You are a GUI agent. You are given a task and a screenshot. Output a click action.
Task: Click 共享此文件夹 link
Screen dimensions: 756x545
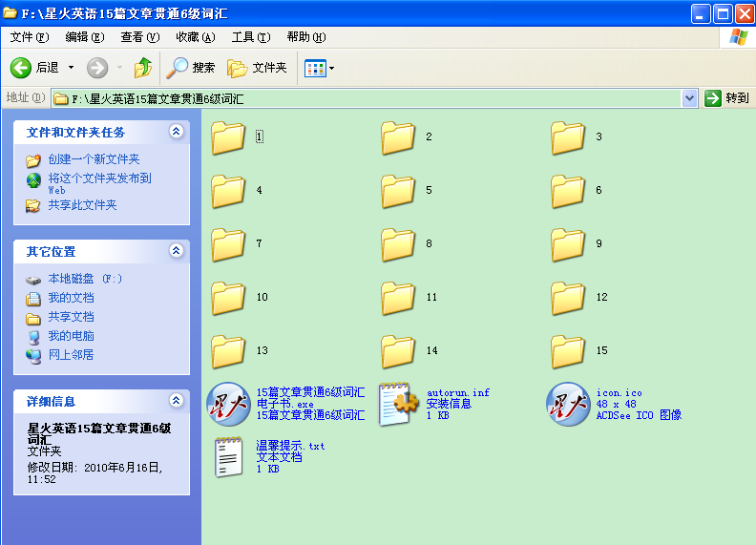(82, 205)
